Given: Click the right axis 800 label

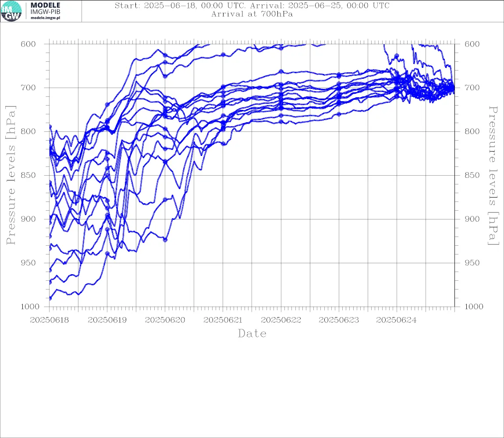Looking at the screenshot, I should (472, 131).
